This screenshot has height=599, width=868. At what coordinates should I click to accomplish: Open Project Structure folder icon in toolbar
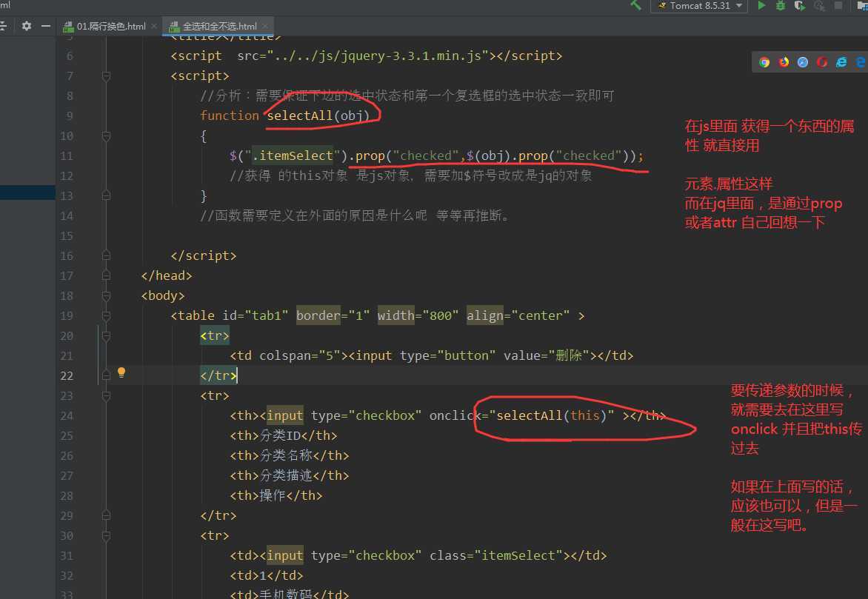click(x=863, y=5)
